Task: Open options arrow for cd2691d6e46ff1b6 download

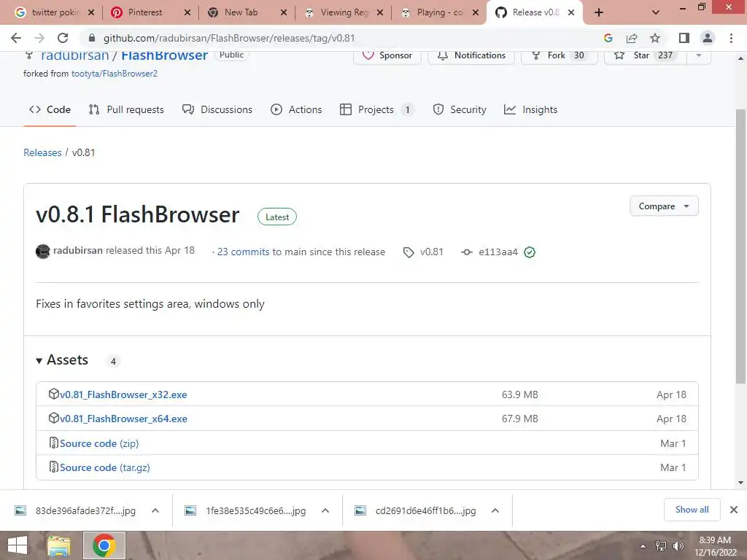Action: point(495,511)
